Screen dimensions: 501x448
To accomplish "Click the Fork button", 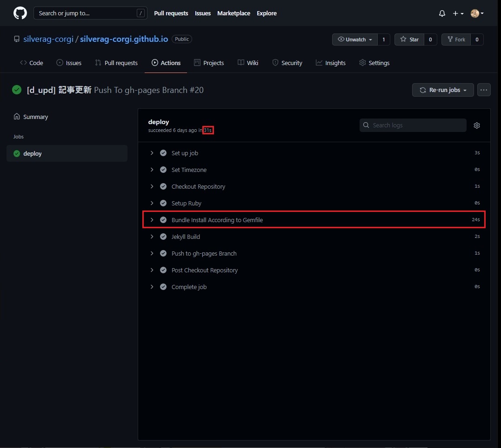I will [456, 40].
